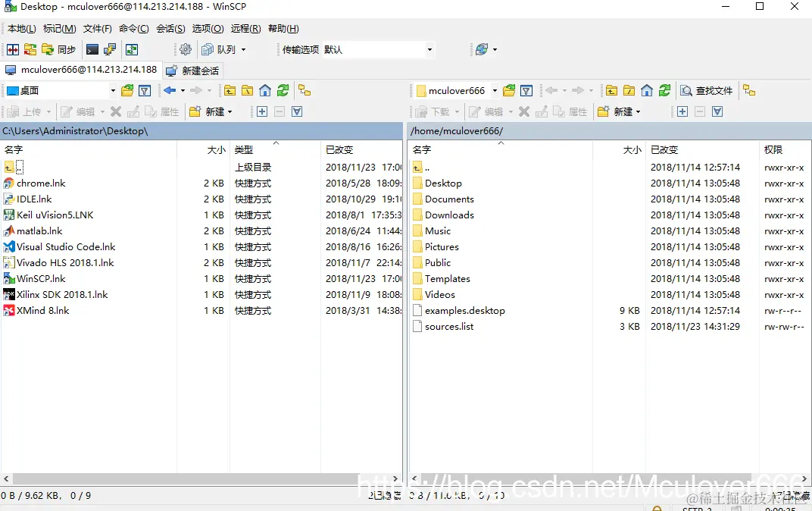
Task: Click the 新建会话 new session tab
Action: click(192, 71)
